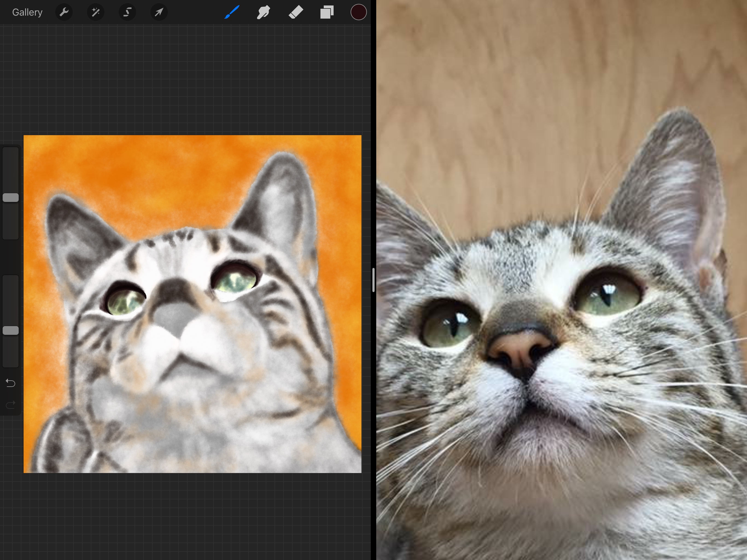The image size is (747, 560).
Task: Open the dark red color swatch
Action: pos(358,13)
